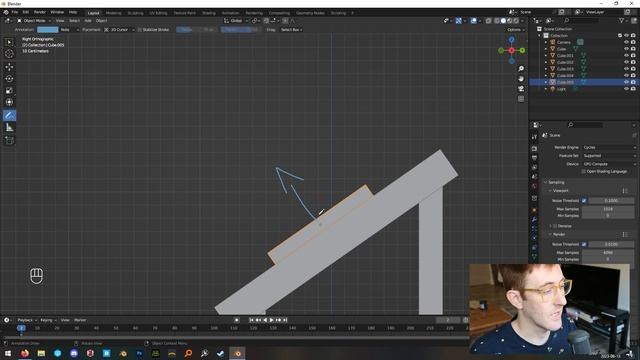
Task: Toggle X-ray display in viewport header
Action: click(489, 21)
